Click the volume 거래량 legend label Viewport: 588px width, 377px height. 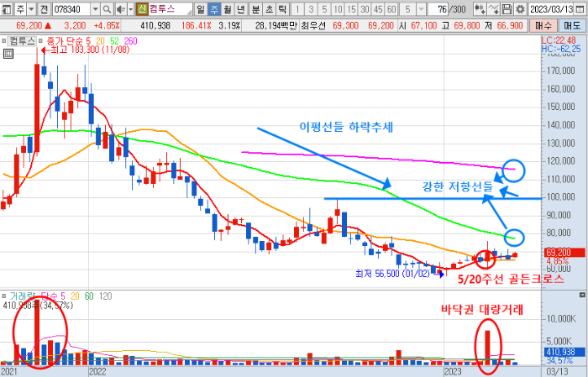(x=24, y=296)
